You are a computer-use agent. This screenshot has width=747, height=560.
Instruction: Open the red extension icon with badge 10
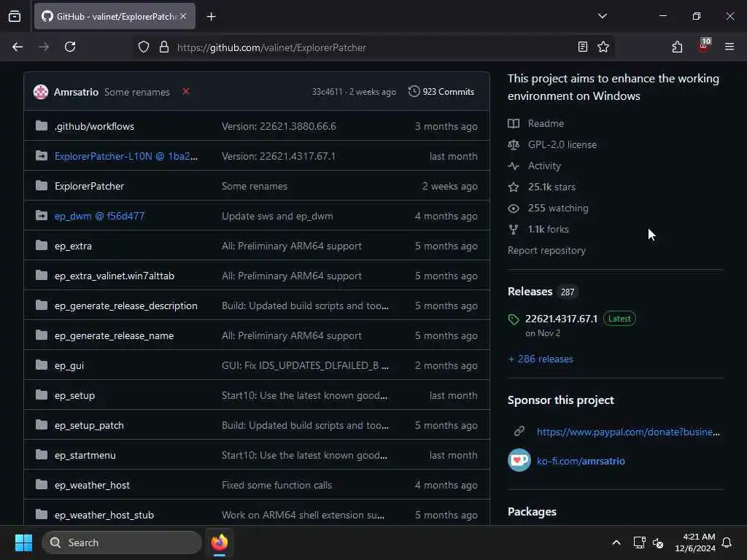[x=704, y=46]
